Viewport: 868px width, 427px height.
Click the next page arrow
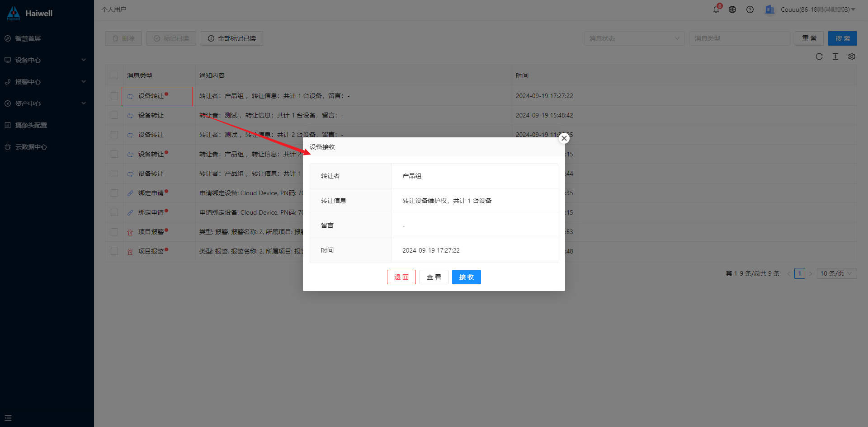click(x=811, y=273)
